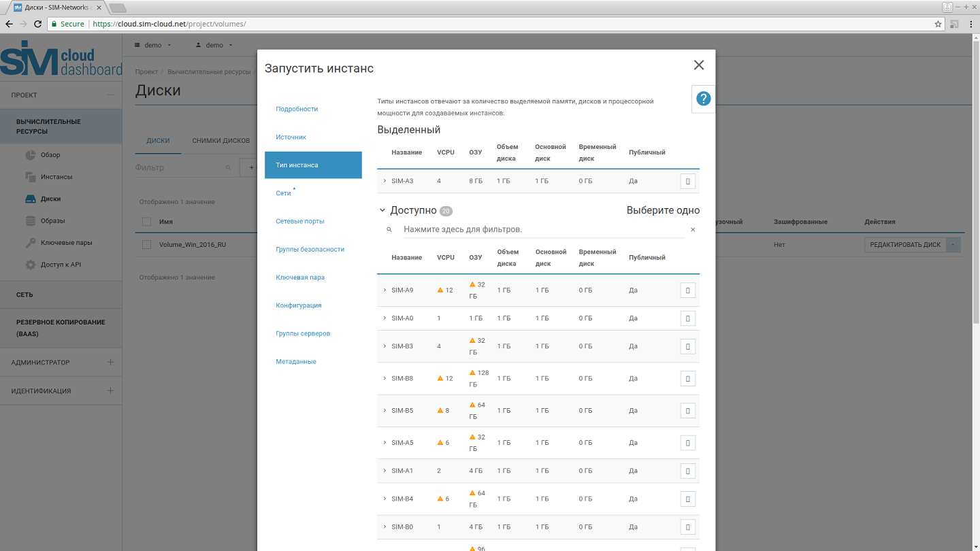Reload the page in browser
Viewport: 980px width, 551px height.
coord(38,24)
